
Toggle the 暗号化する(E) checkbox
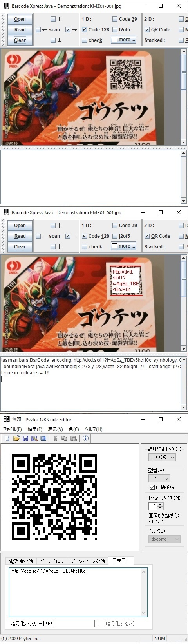pos(102,623)
